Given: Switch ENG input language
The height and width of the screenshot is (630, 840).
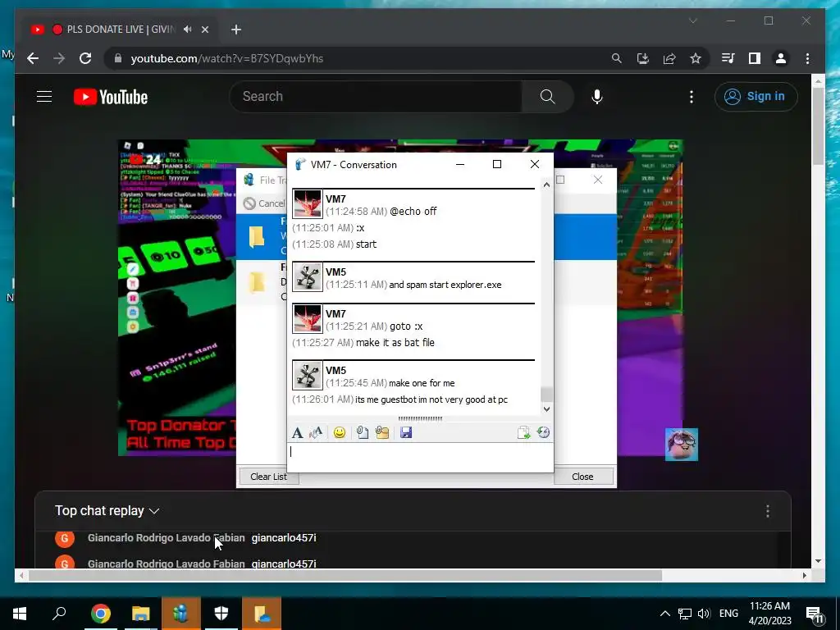Looking at the screenshot, I should coord(728,614).
